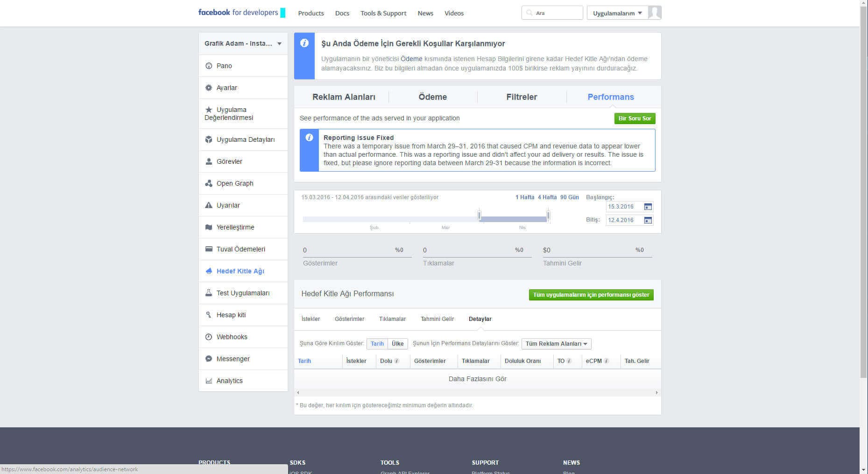Screen dimensions: 868x474
Task: Click the Hesap kiti key icon
Action: [209, 315]
